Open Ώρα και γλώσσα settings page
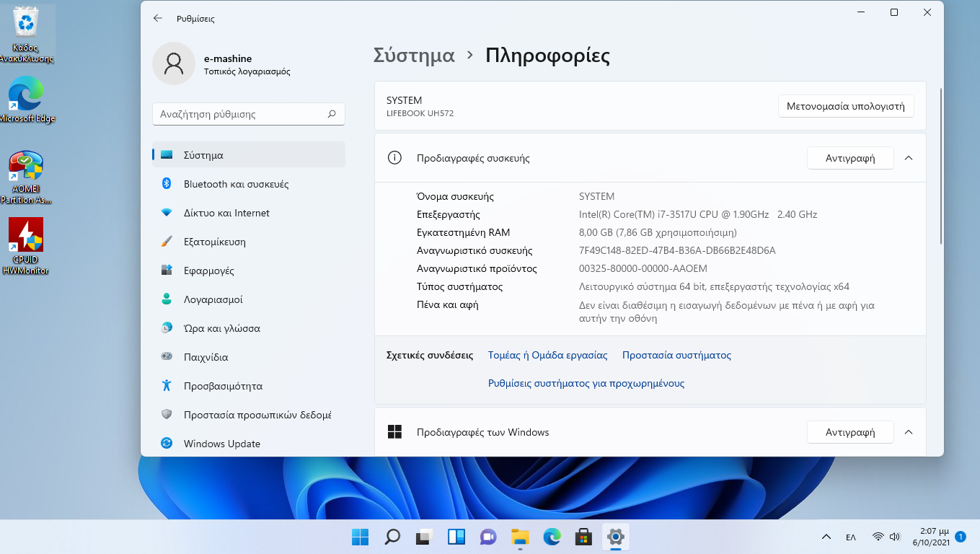This screenshot has height=554, width=980. pos(249,328)
